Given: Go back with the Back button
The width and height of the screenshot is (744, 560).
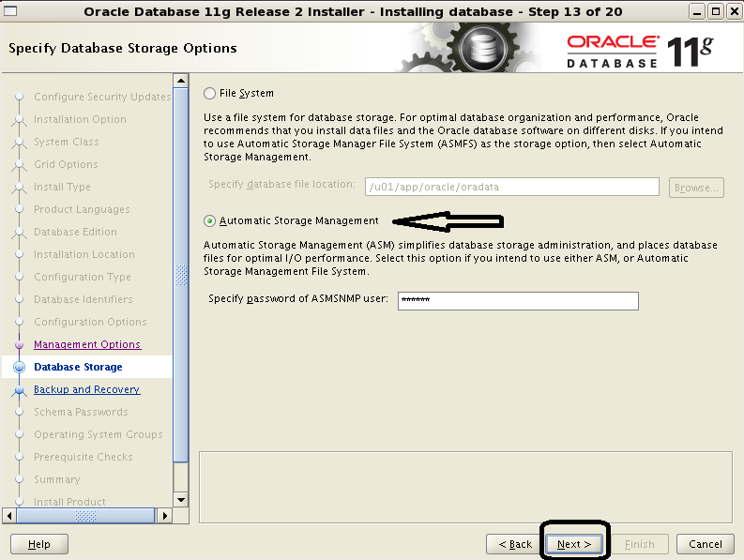Looking at the screenshot, I should [514, 544].
